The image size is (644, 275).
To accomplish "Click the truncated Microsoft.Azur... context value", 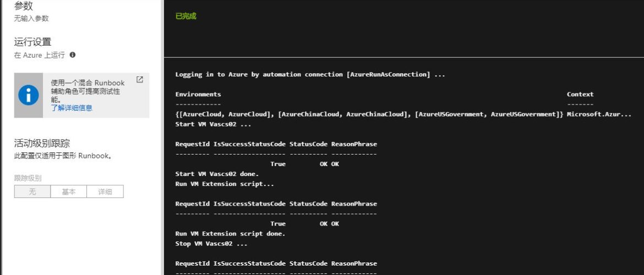I will [599, 114].
